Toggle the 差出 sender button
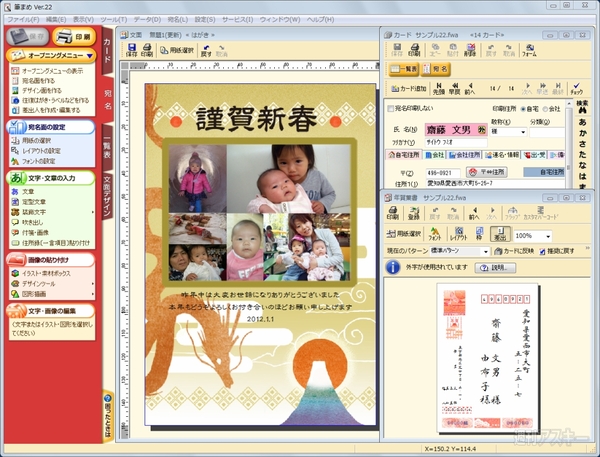This screenshot has height=457, width=600. (500, 234)
